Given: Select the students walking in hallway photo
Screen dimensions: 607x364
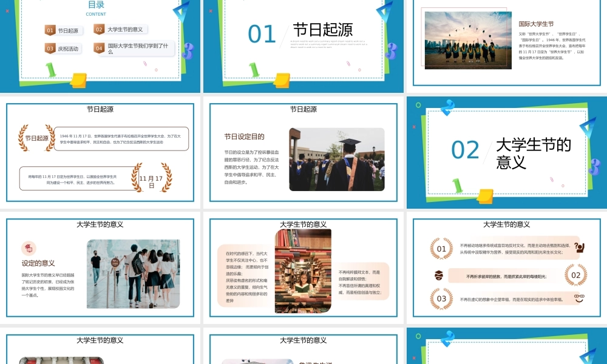Looking at the screenshot, I should coord(134,274).
